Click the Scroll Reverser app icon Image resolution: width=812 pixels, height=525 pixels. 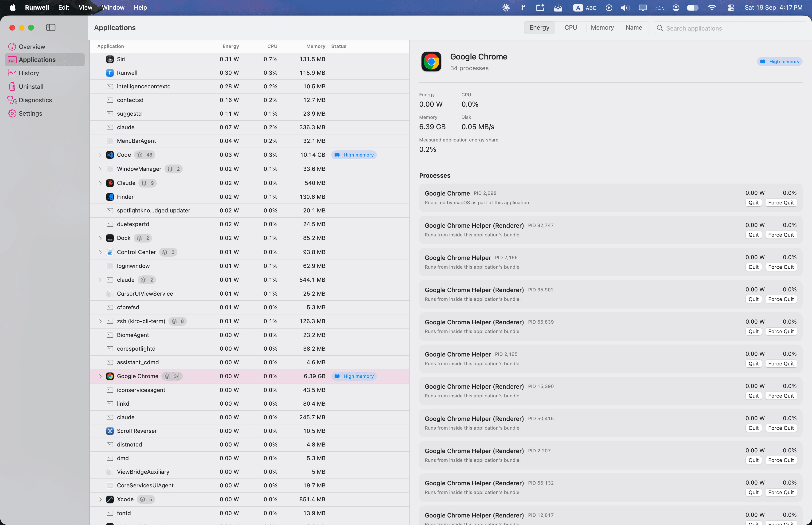coord(110,431)
